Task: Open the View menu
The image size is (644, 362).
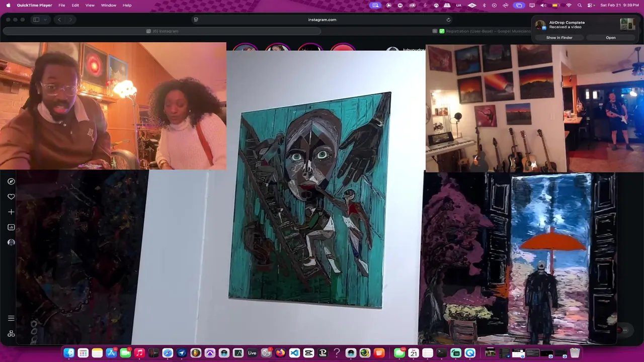Action: pos(90,5)
